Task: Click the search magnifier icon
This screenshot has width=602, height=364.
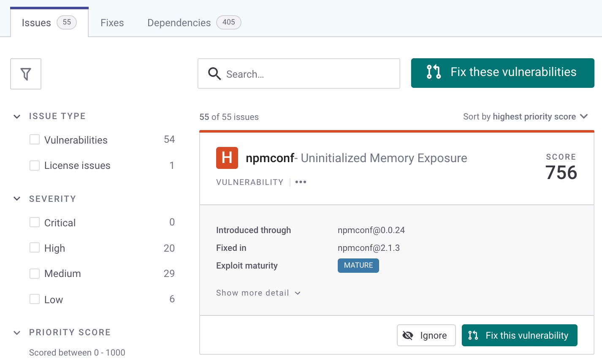Action: coord(214,73)
